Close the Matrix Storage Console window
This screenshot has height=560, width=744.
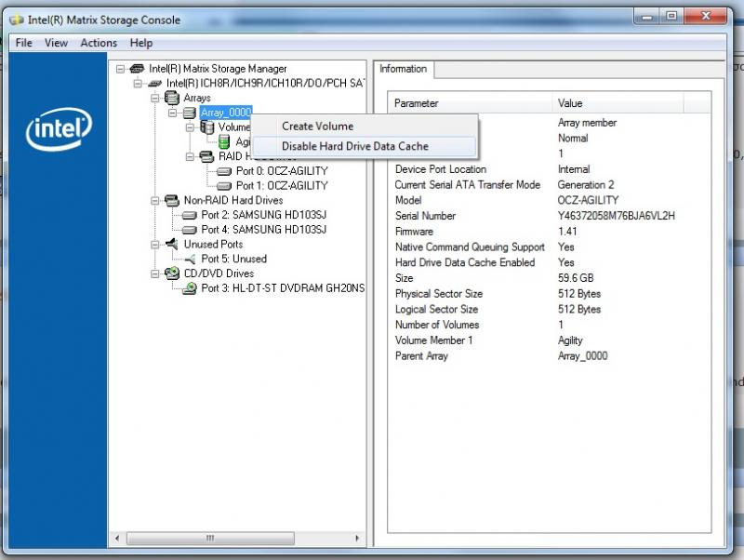[x=706, y=17]
